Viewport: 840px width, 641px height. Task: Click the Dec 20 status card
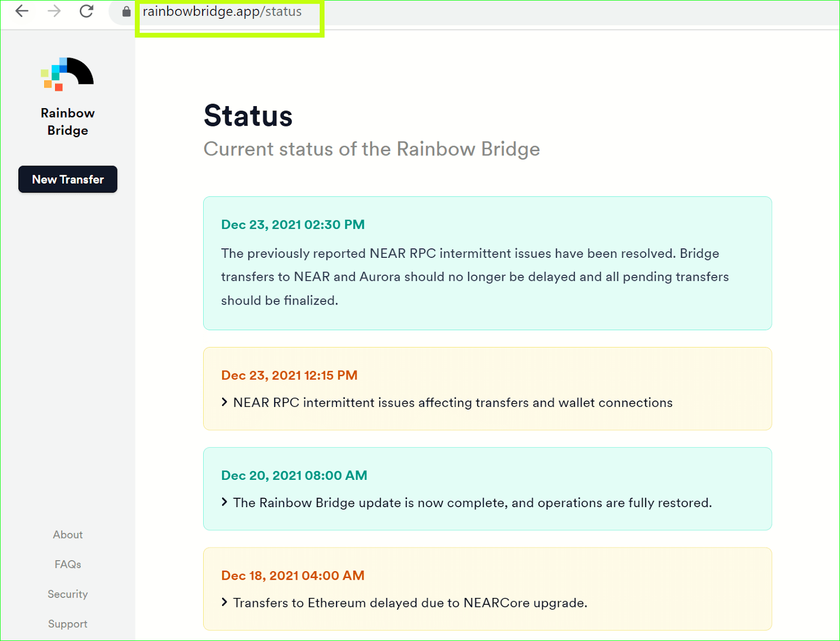point(487,489)
